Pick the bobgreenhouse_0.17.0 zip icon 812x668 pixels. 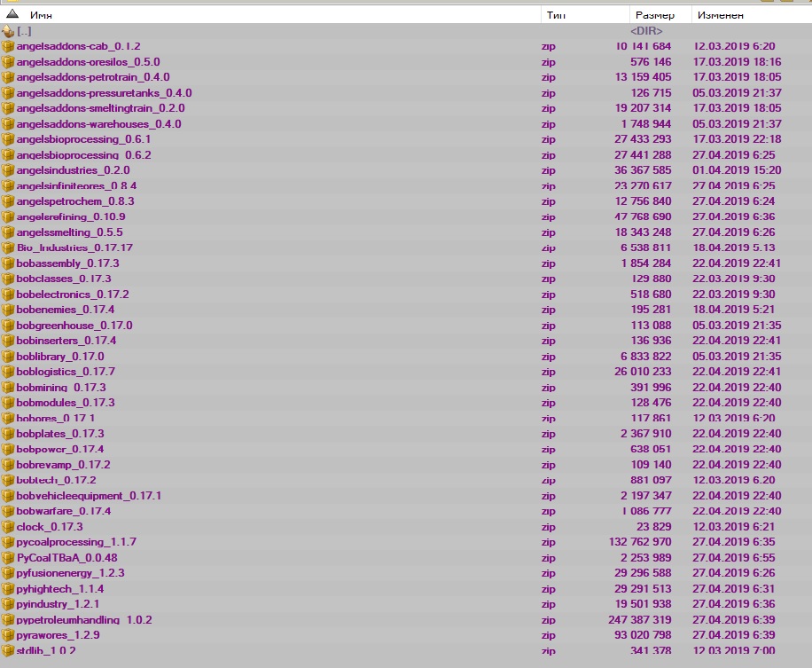8,326
